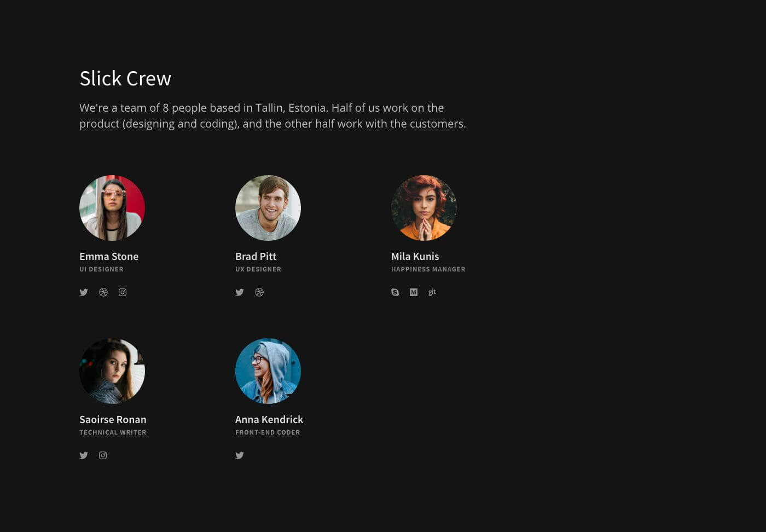766x532 pixels.
Task: Select the avatar photo above Brad Pitt
Action: coord(268,208)
